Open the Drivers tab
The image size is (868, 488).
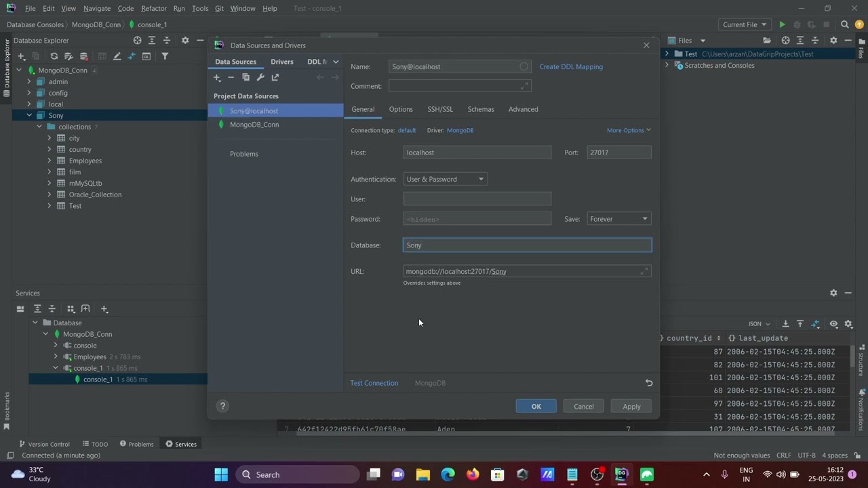pyautogui.click(x=282, y=62)
